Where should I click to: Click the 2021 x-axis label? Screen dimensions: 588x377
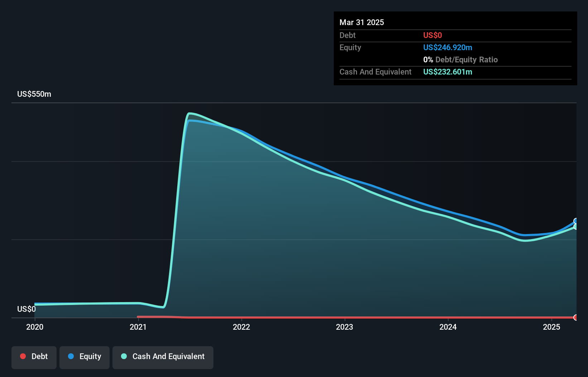(x=138, y=327)
